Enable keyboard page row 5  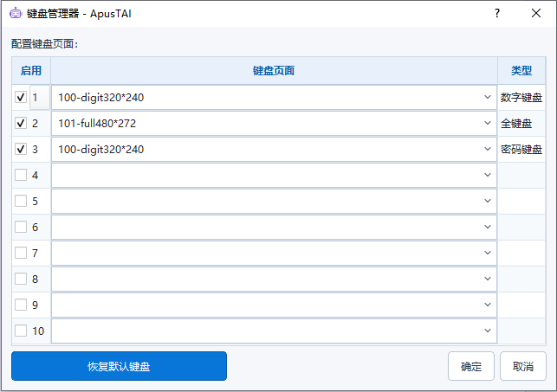coord(21,201)
